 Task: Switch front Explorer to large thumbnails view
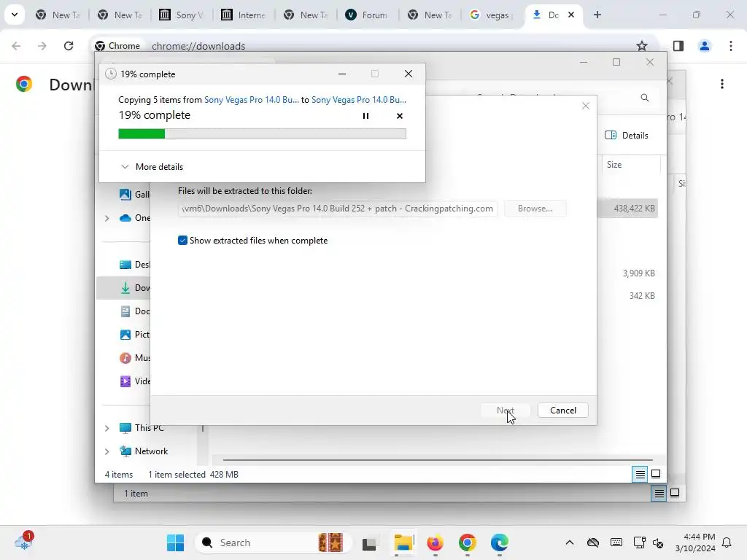(656, 474)
